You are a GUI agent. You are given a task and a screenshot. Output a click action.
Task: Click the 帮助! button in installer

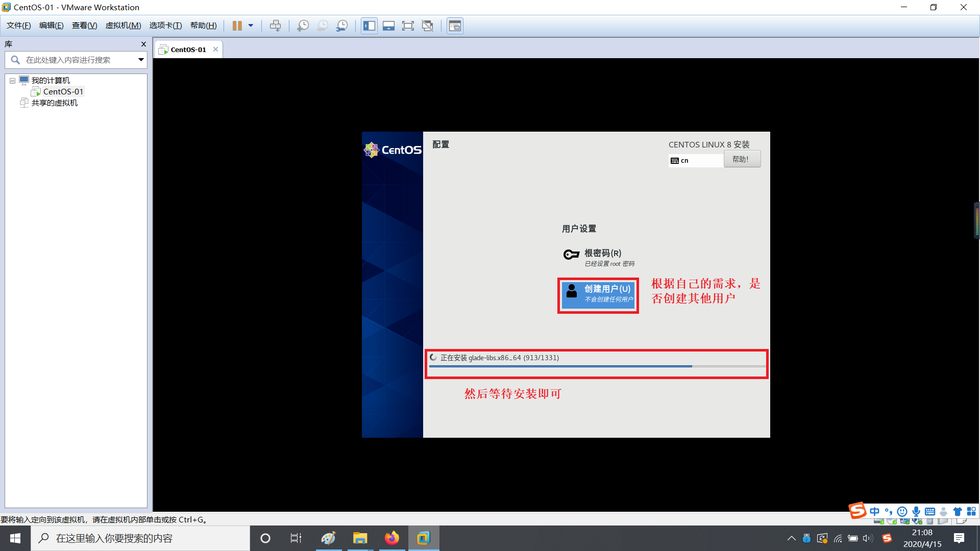[x=742, y=159]
